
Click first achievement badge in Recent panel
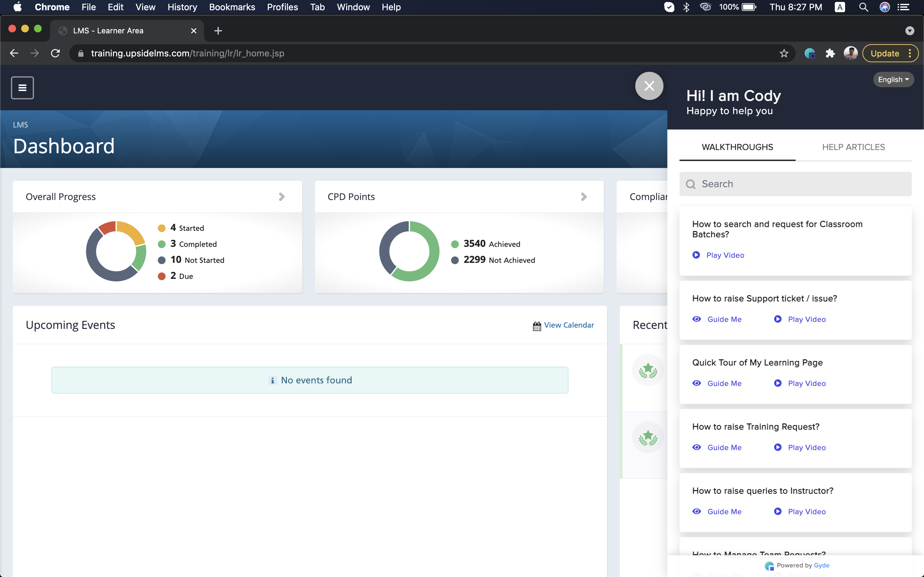[x=648, y=370]
